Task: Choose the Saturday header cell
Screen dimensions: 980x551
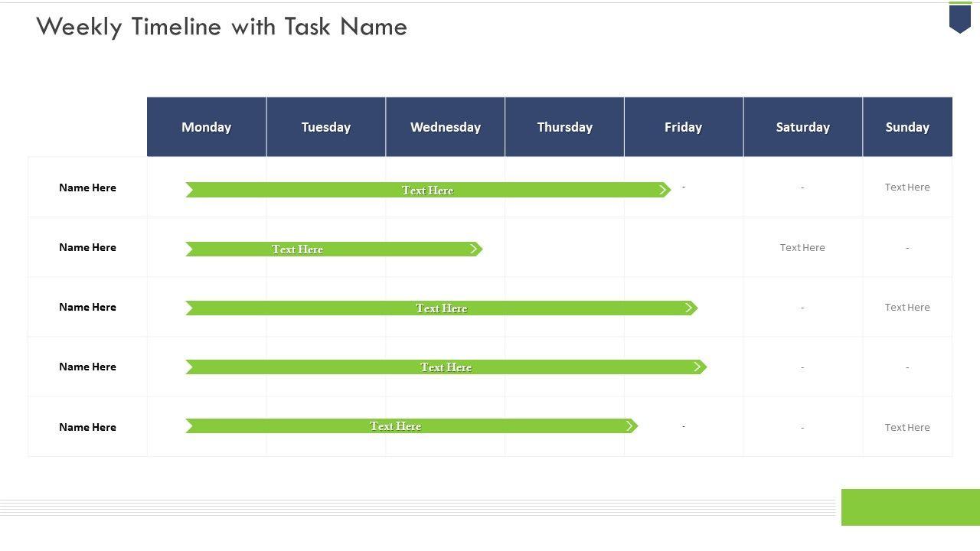Action: tap(802, 127)
